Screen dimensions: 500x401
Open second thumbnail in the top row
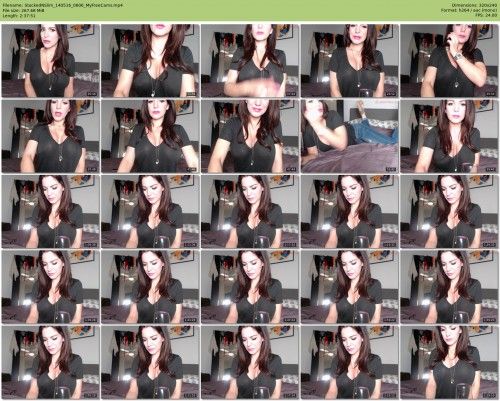pos(150,61)
